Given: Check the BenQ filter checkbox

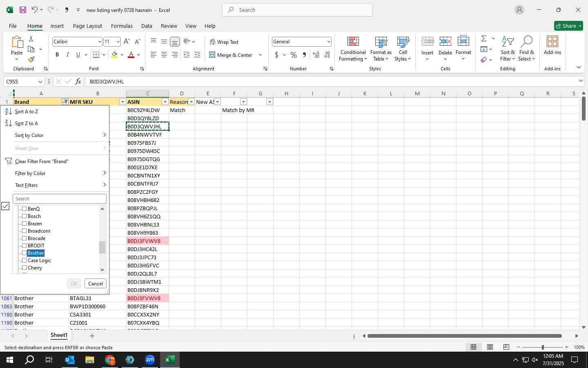Looking at the screenshot, I should click(24, 209).
